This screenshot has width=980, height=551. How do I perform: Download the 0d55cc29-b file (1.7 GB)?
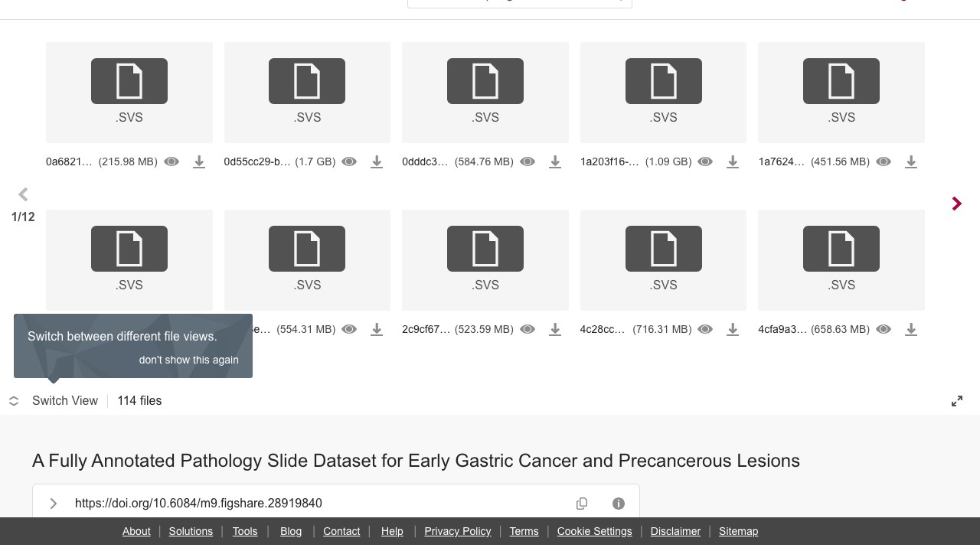point(377,162)
